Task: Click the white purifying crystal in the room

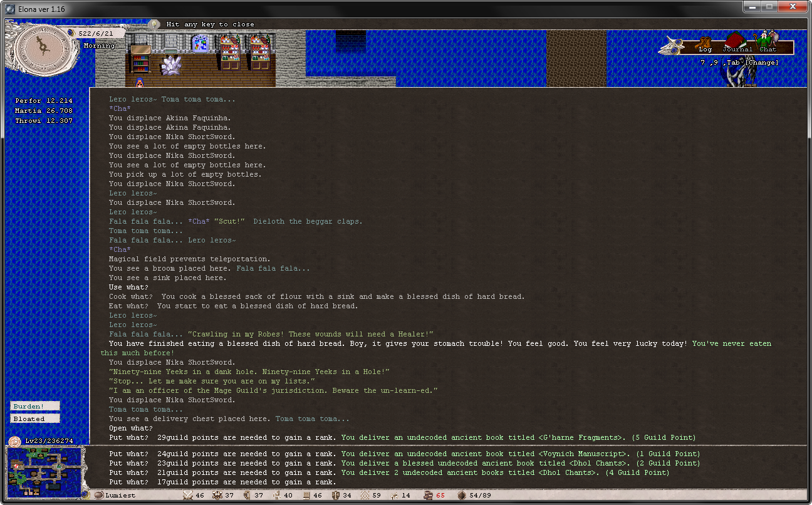Action: tap(170, 65)
